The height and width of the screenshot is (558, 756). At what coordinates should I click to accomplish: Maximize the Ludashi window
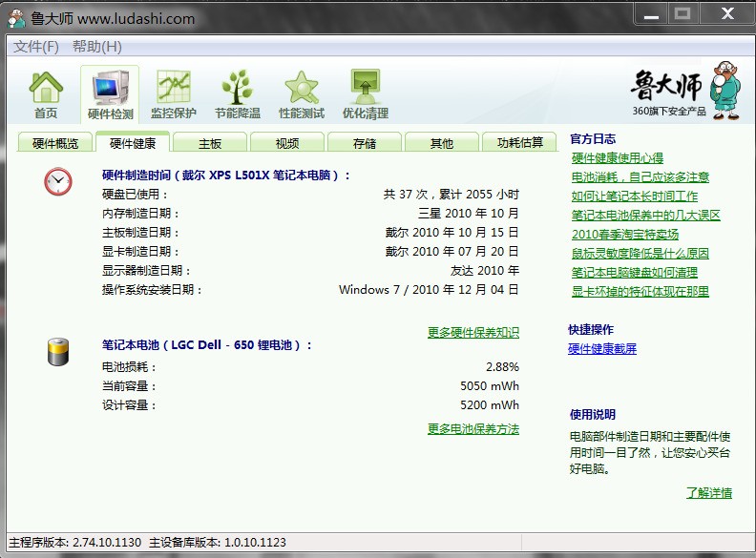[682, 14]
